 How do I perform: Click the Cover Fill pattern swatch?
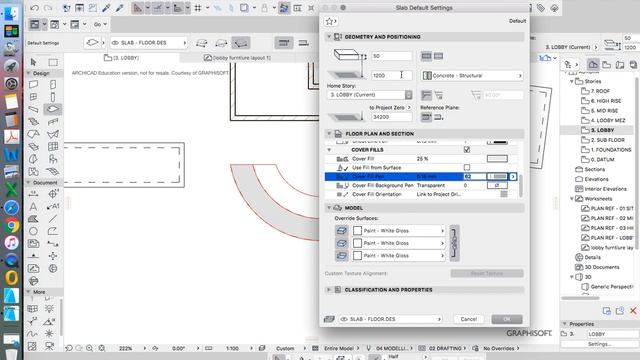[497, 159]
